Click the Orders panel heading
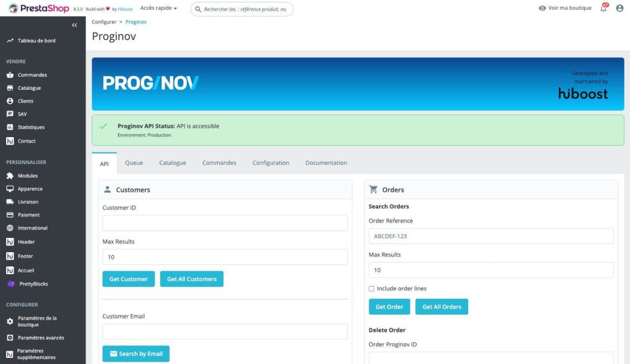The height and width of the screenshot is (364, 630). tap(393, 190)
